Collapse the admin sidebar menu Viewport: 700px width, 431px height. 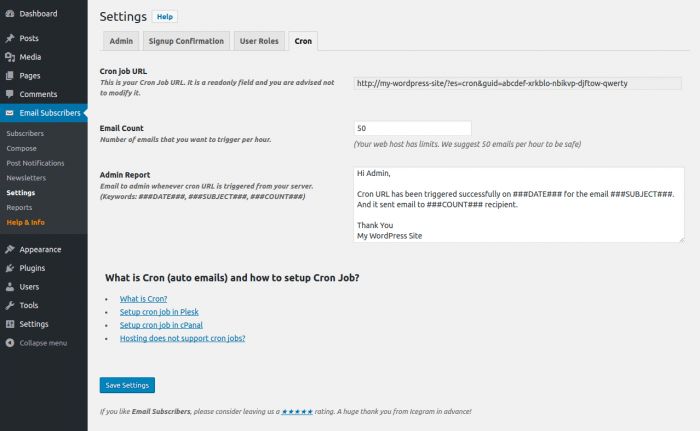[36, 343]
